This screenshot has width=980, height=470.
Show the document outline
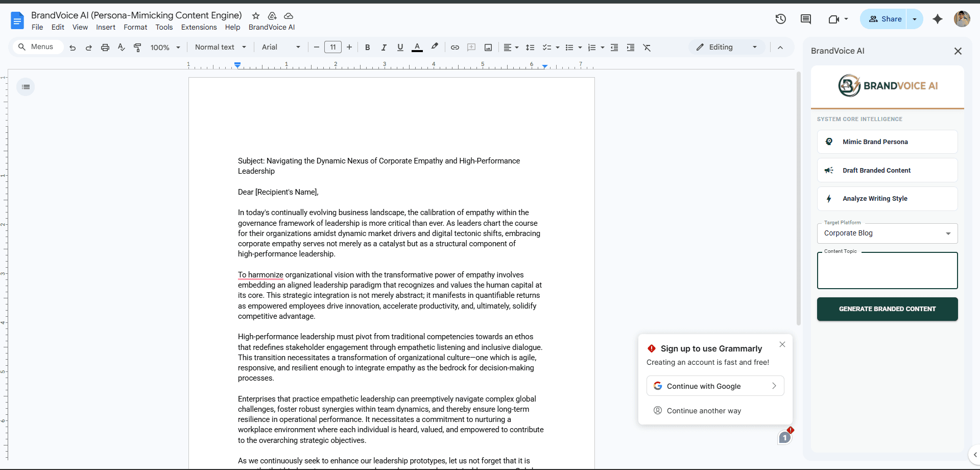26,87
